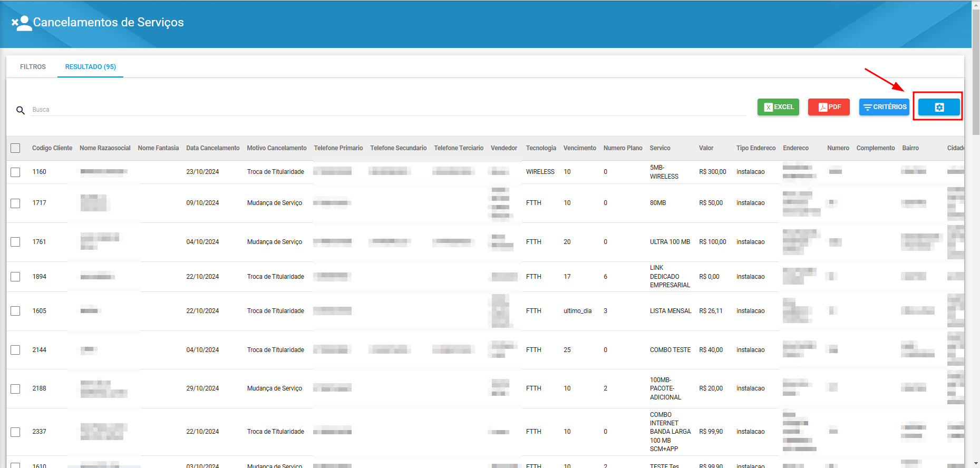Click the 100MB-PACOTE-ADICIONAL service cell
Viewport: 980px width, 468px height.
(x=665, y=388)
